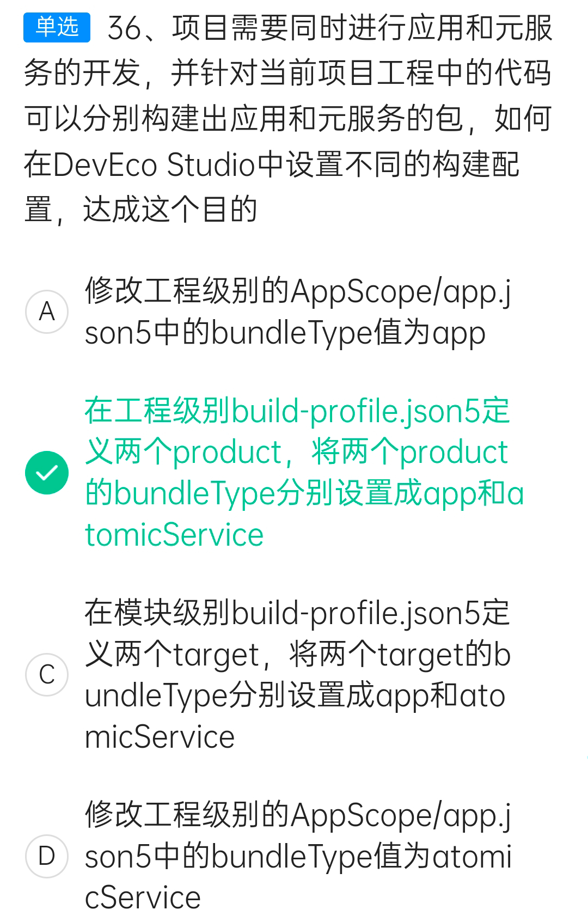Tap answer line son5中的bundleType值为atomi
The image size is (588, 922).
298,856
